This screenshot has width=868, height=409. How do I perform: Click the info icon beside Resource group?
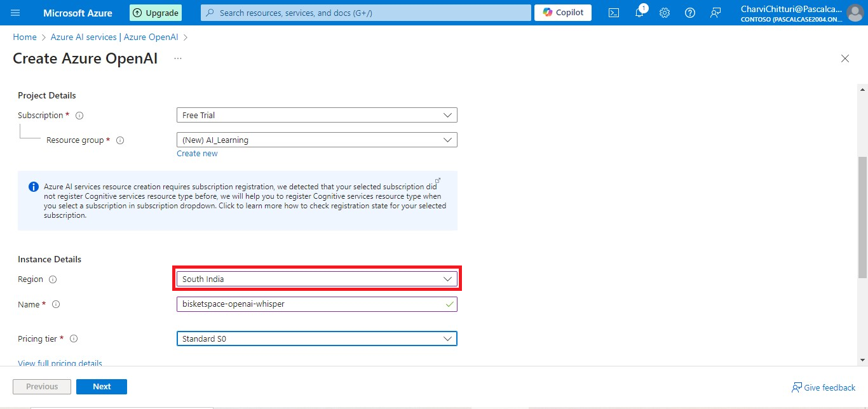pos(120,140)
